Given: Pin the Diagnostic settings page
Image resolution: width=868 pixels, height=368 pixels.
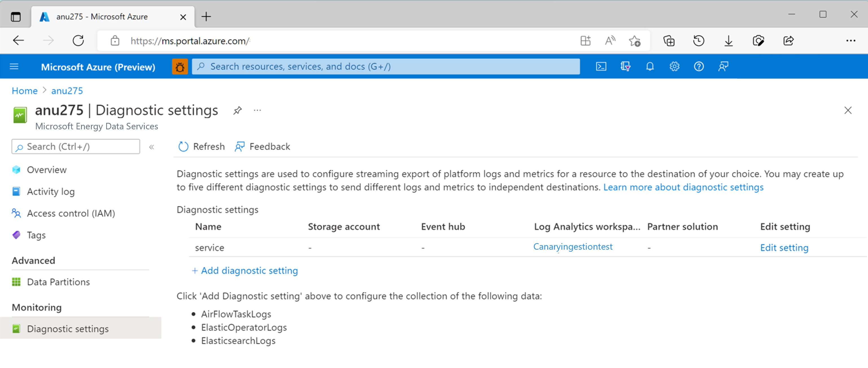Looking at the screenshot, I should [x=237, y=110].
